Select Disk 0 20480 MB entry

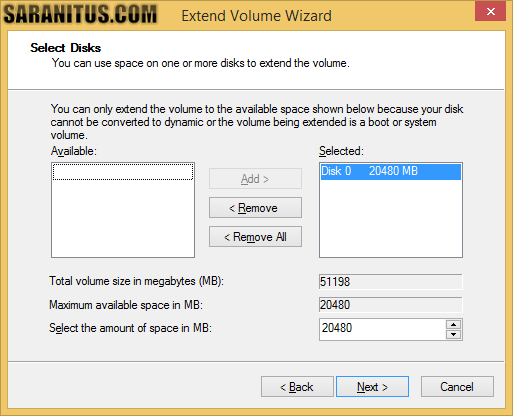(x=391, y=171)
